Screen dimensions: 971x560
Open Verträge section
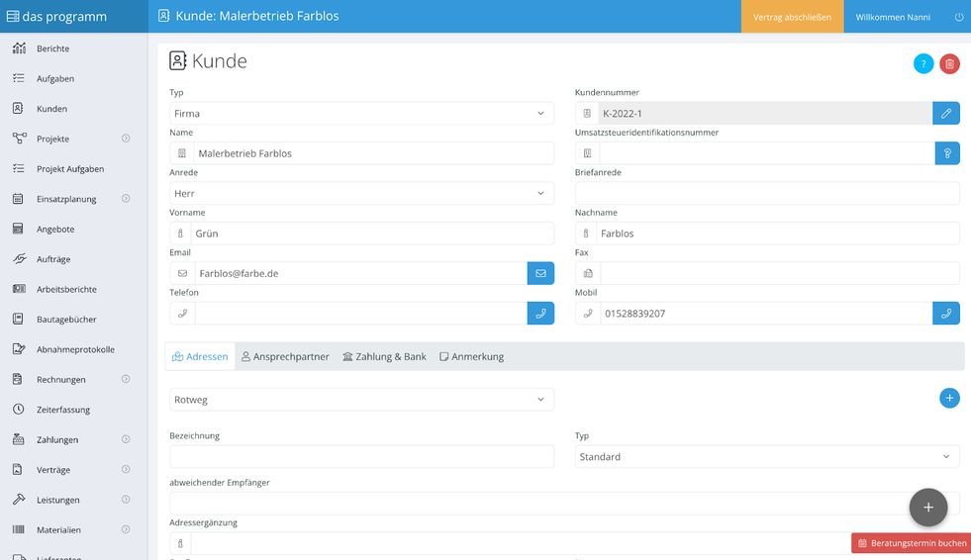pos(53,470)
